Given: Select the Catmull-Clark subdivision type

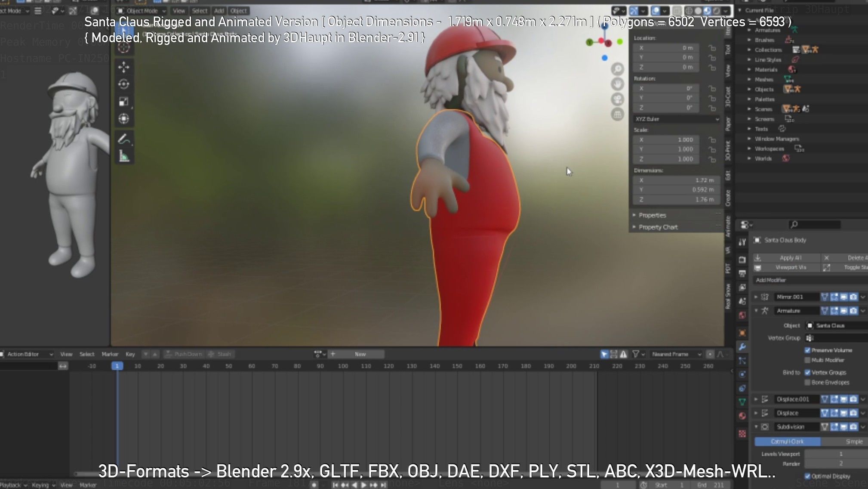Looking at the screenshot, I should [x=787, y=442].
